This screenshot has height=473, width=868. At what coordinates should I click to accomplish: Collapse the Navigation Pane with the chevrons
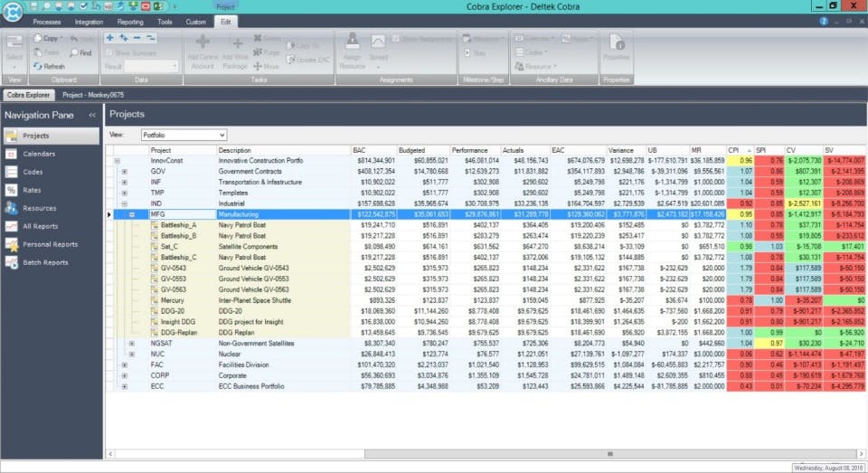click(x=91, y=116)
